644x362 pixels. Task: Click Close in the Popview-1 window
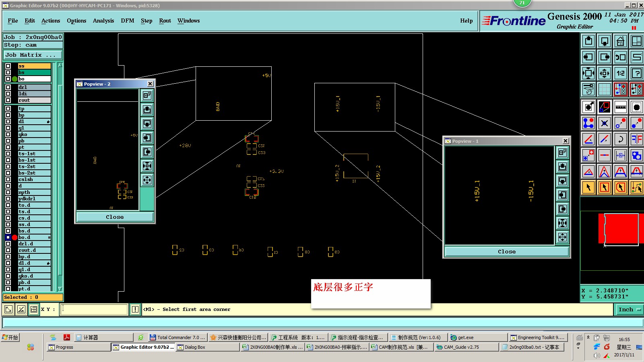coord(507,251)
